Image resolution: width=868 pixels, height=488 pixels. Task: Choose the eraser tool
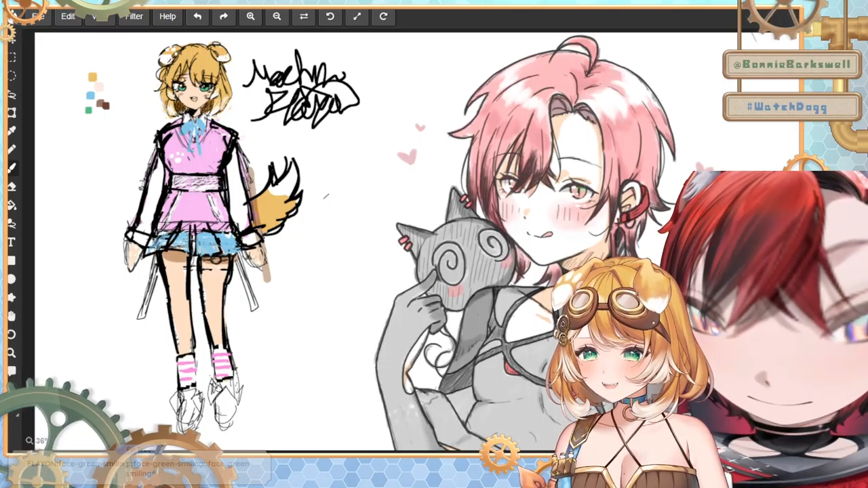pos(12,186)
